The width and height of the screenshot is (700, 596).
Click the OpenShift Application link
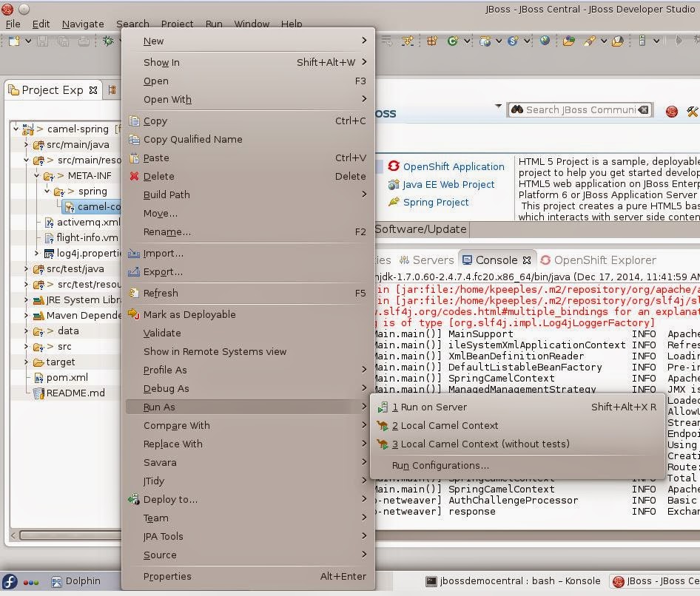[454, 167]
